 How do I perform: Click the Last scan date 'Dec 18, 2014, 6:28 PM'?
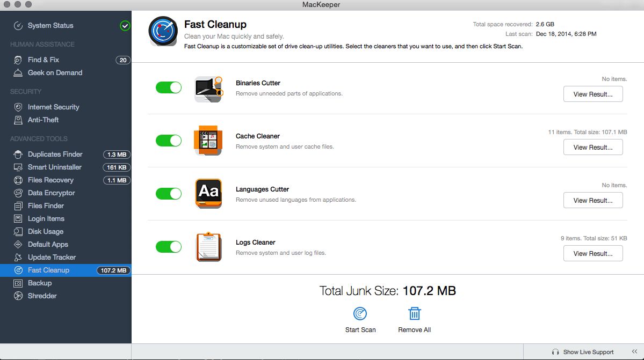tap(566, 34)
